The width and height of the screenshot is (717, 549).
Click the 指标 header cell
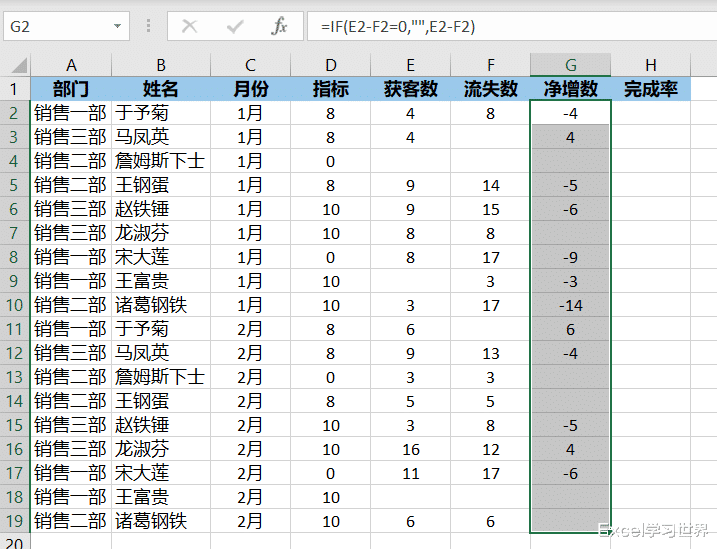coord(331,89)
